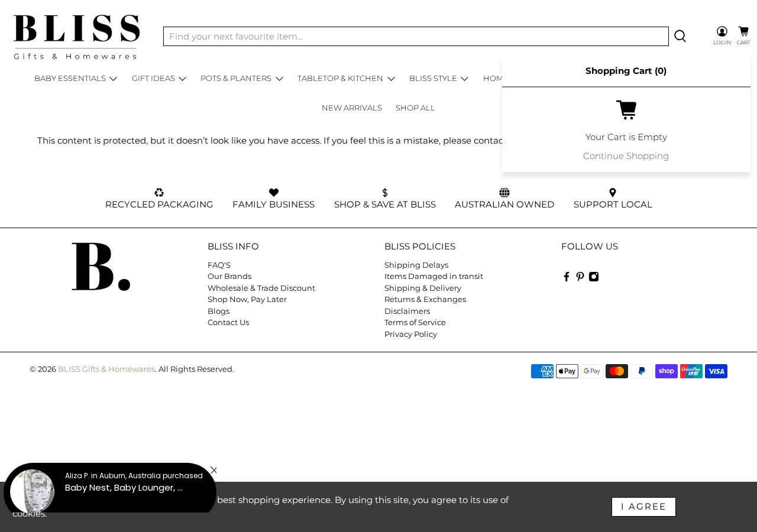Open the Terms of Service link
Screen dimensions: 757x532
coord(415,322)
